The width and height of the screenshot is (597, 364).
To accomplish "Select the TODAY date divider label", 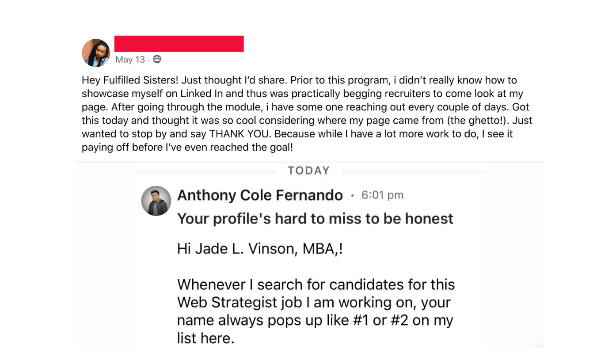I will [x=308, y=171].
